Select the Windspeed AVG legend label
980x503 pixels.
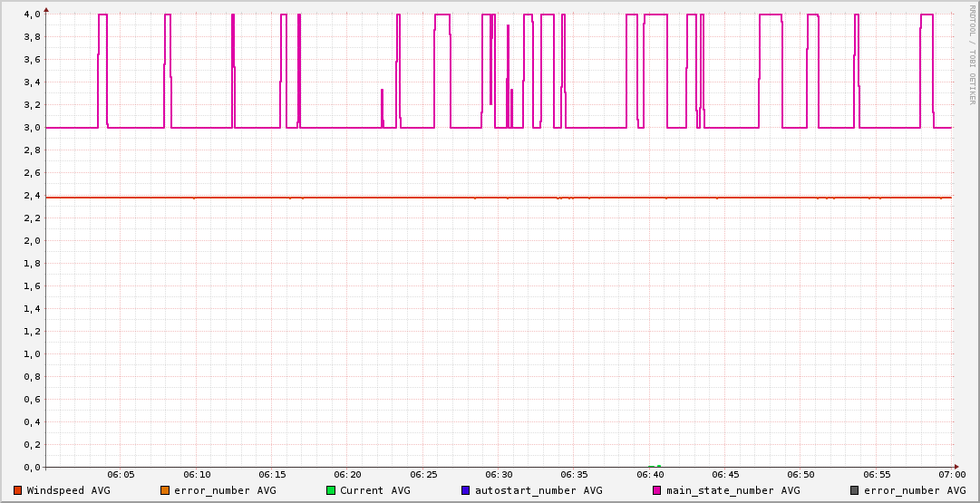pyautogui.click(x=68, y=490)
